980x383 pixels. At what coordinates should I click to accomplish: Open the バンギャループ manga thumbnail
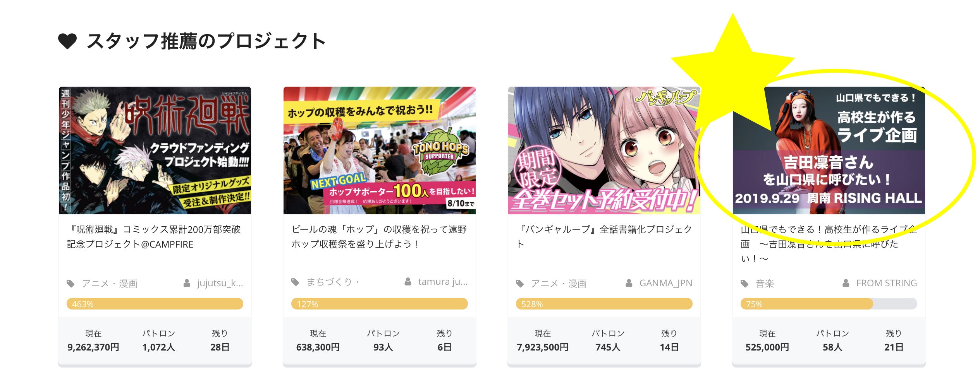[x=604, y=150]
